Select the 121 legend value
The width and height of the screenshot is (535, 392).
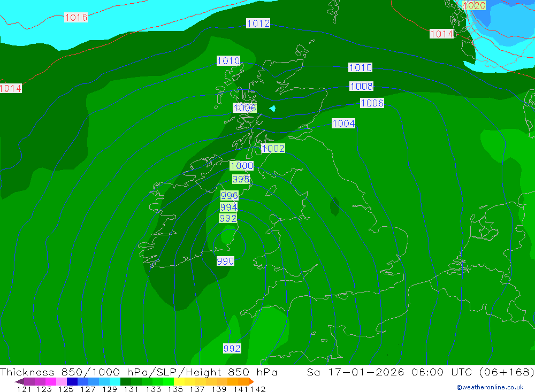pyautogui.click(x=24, y=389)
